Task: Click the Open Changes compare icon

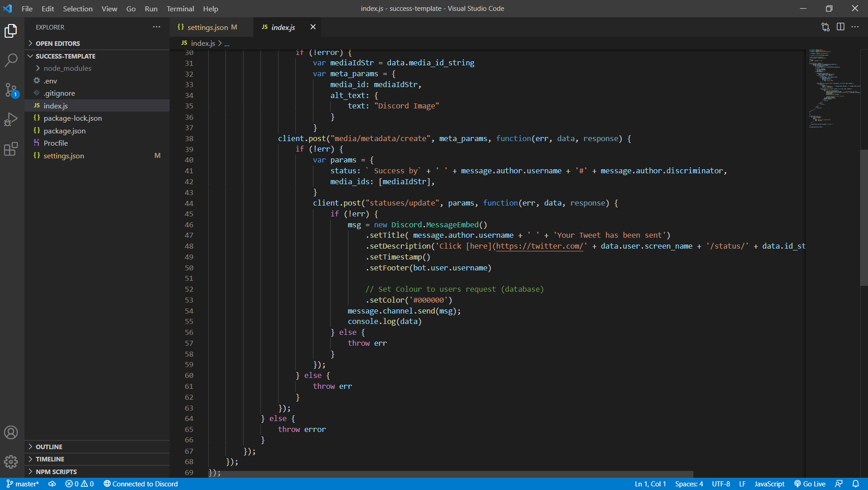Action: (x=825, y=27)
